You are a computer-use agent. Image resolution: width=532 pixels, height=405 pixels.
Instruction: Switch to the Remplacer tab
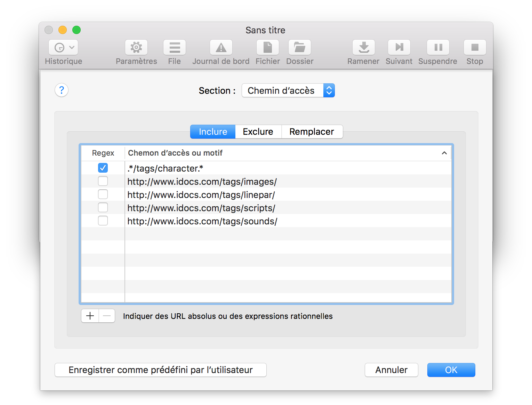pyautogui.click(x=312, y=132)
